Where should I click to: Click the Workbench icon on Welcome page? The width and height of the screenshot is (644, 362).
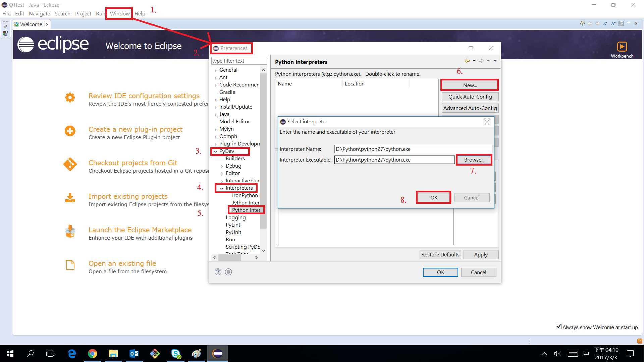(x=622, y=47)
